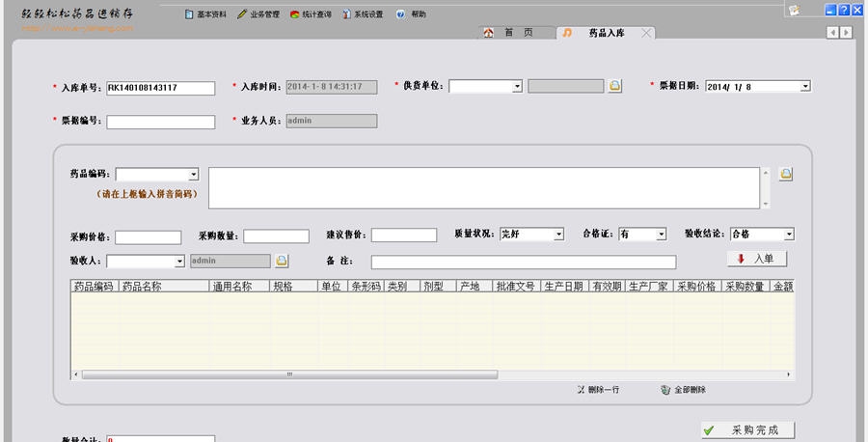The height and width of the screenshot is (442, 868).
Task: Click the note icon in top-right corner
Action: coord(795,10)
